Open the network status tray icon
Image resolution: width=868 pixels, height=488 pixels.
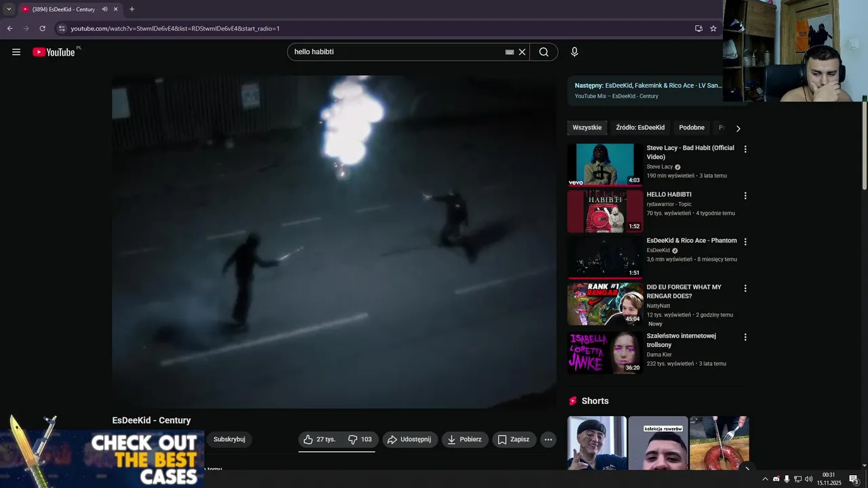pos(797,479)
